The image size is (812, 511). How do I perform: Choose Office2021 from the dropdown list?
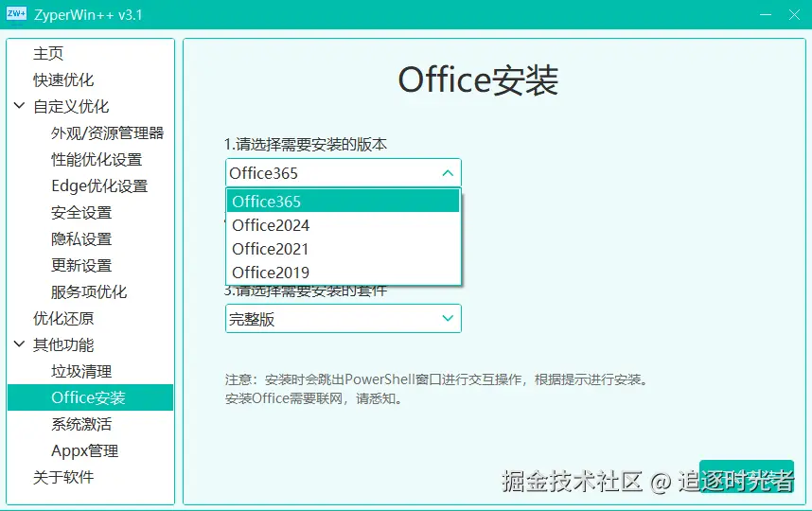[x=343, y=249]
